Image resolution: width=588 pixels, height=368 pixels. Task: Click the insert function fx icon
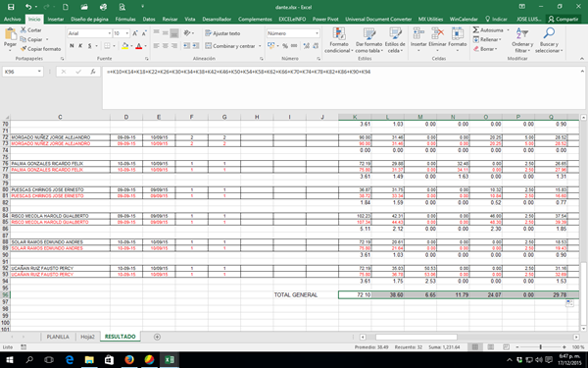[x=93, y=72]
